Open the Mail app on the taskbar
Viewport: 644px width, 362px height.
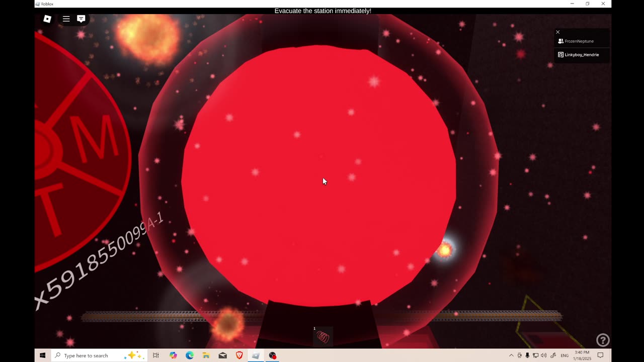[223, 355]
